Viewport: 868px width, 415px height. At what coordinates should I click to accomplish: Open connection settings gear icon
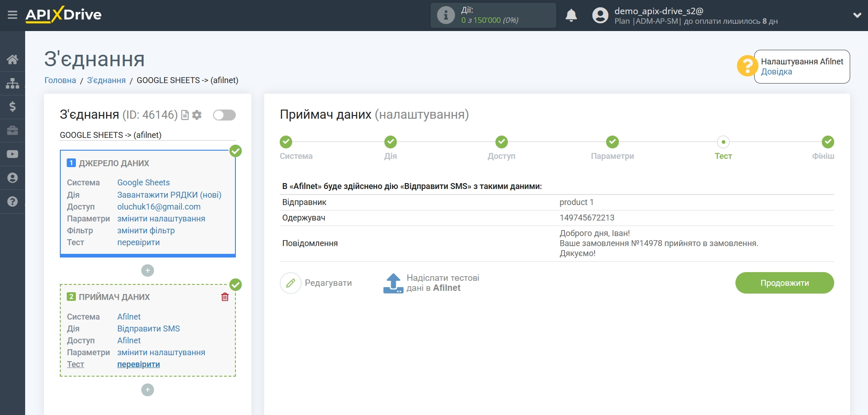197,115
